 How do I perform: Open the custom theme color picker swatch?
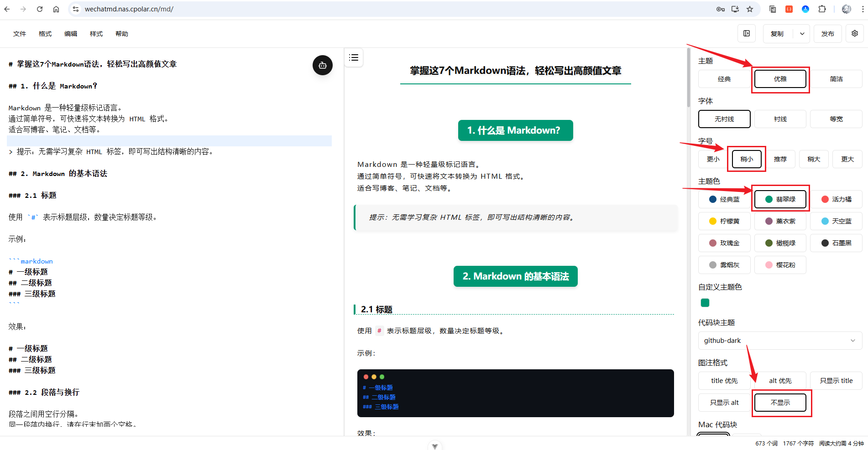tap(705, 303)
